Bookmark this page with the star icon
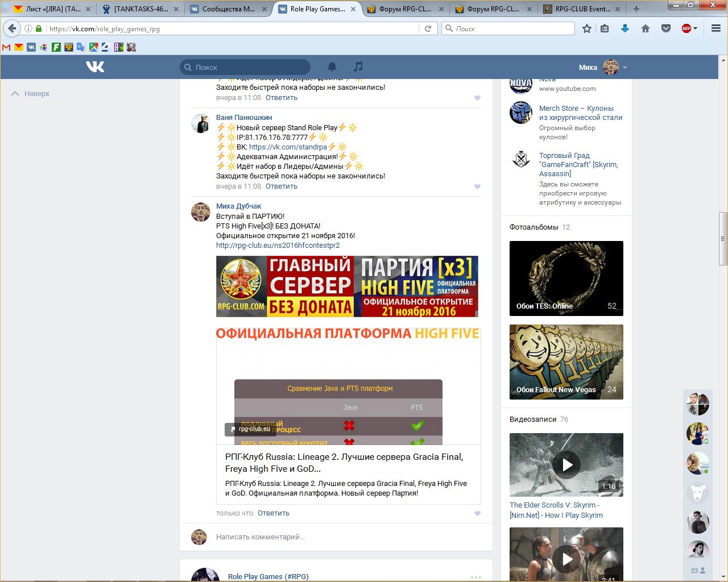The width and height of the screenshot is (728, 582). coord(587,28)
